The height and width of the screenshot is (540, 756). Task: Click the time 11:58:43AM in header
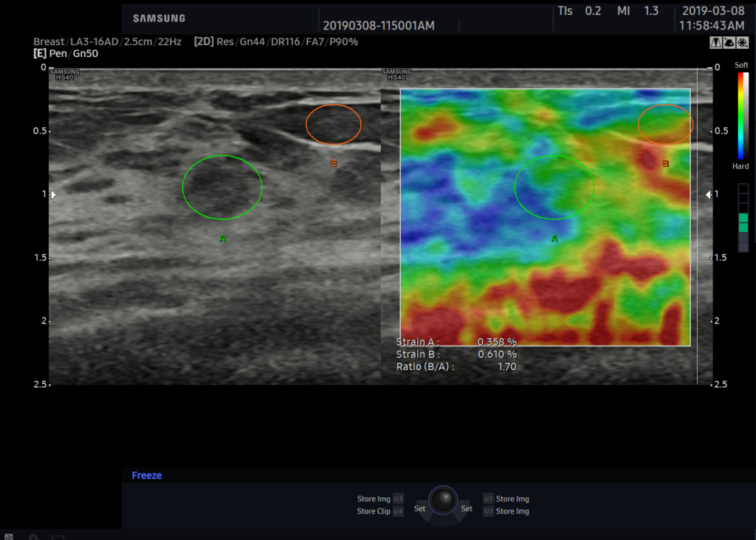pyautogui.click(x=712, y=25)
